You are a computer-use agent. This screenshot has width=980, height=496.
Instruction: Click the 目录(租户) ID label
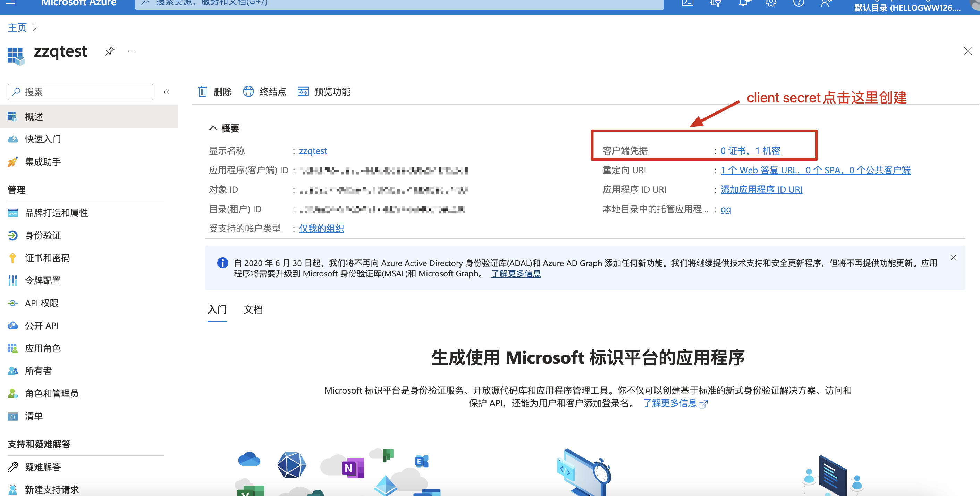(235, 209)
